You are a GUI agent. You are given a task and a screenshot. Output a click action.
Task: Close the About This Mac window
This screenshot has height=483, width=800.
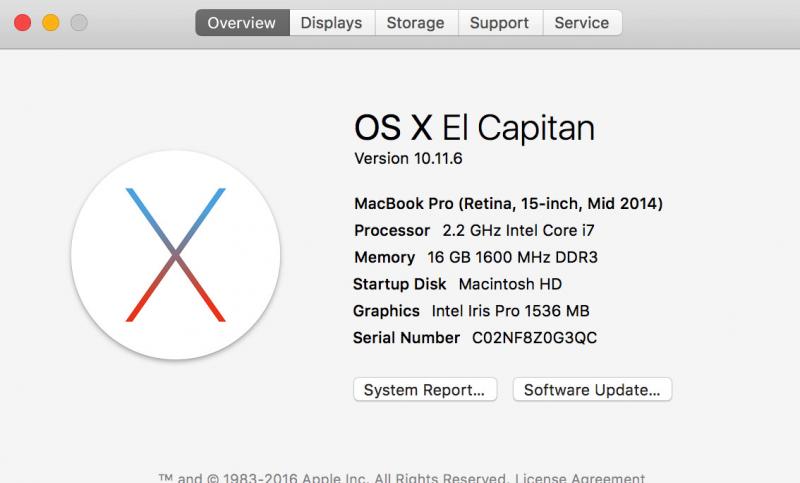point(22,22)
